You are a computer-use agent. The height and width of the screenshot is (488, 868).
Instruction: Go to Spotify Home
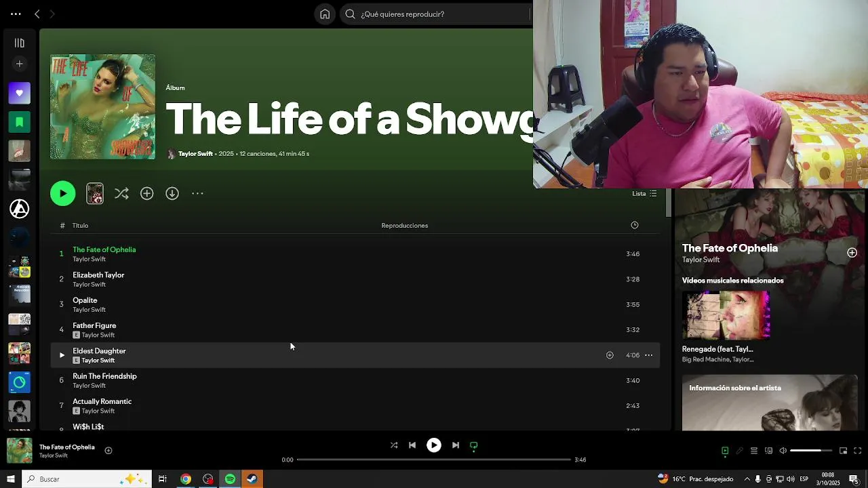click(x=325, y=14)
